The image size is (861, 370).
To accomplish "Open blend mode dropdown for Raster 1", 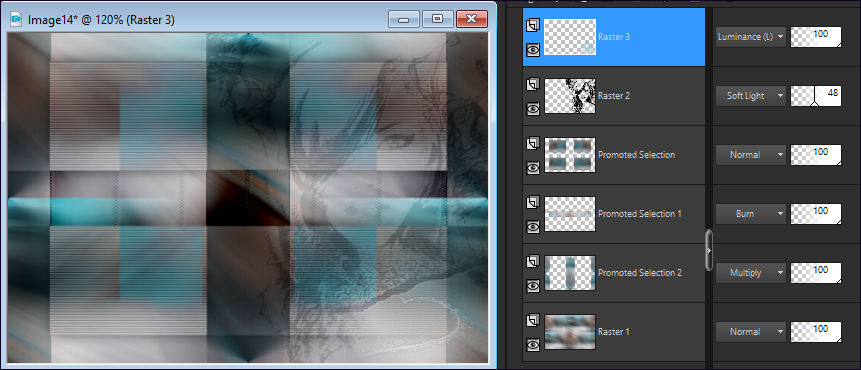I will pyautogui.click(x=751, y=332).
